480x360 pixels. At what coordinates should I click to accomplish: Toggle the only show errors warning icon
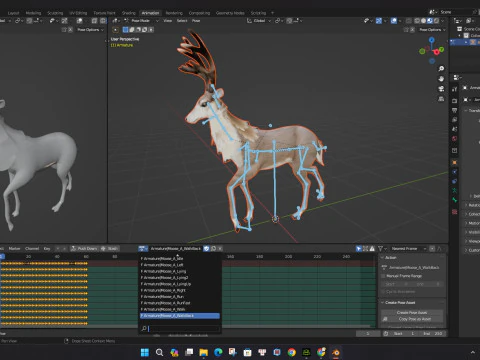click(372, 249)
